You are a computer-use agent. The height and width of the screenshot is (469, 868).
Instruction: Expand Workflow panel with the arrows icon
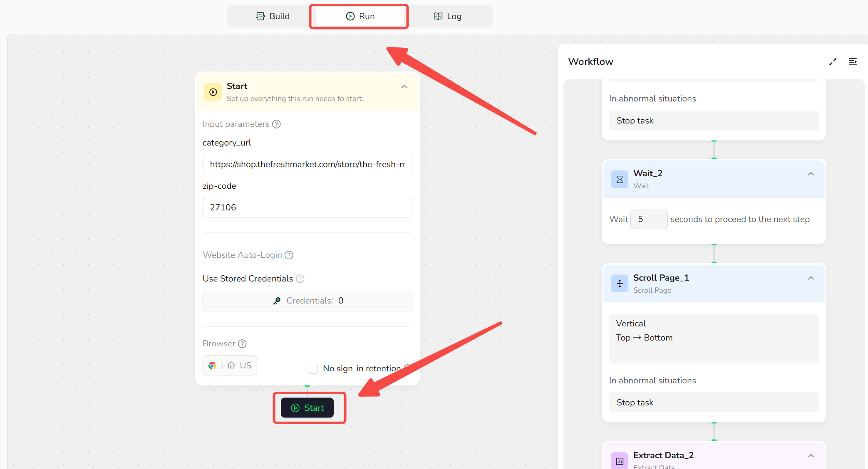(833, 62)
